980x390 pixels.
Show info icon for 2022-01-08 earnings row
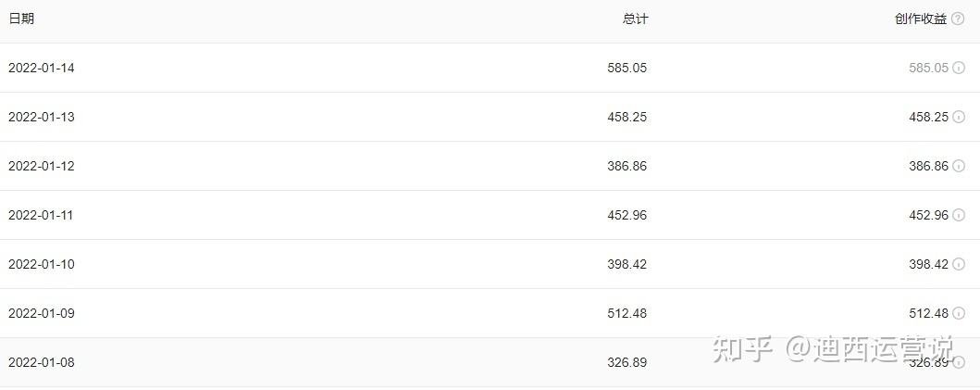pyautogui.click(x=958, y=362)
